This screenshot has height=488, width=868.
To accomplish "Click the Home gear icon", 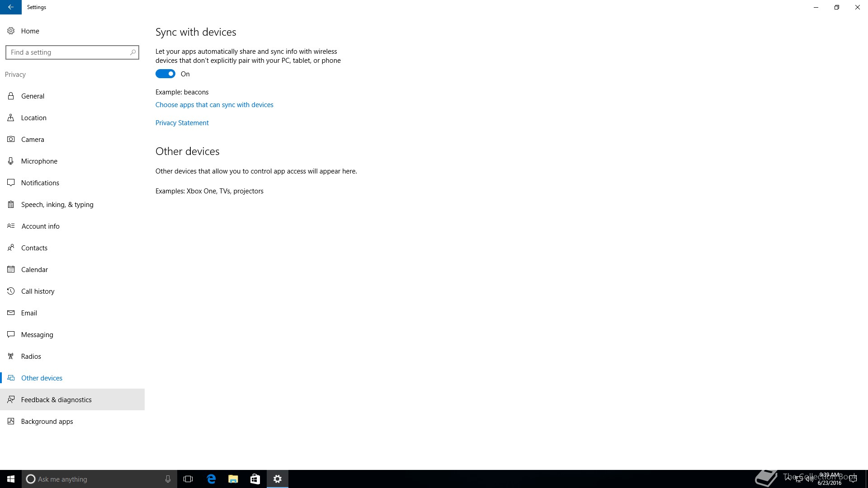I will click(11, 31).
